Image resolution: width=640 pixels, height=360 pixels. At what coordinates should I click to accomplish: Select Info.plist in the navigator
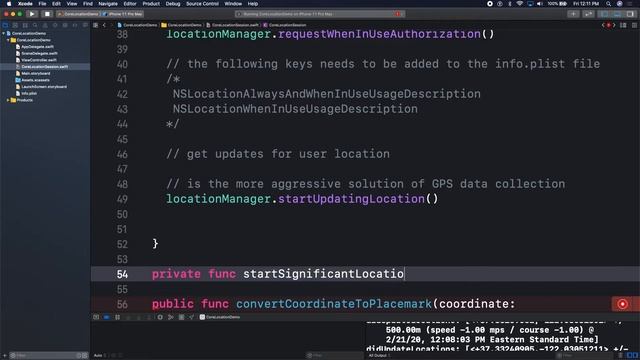tap(29, 93)
